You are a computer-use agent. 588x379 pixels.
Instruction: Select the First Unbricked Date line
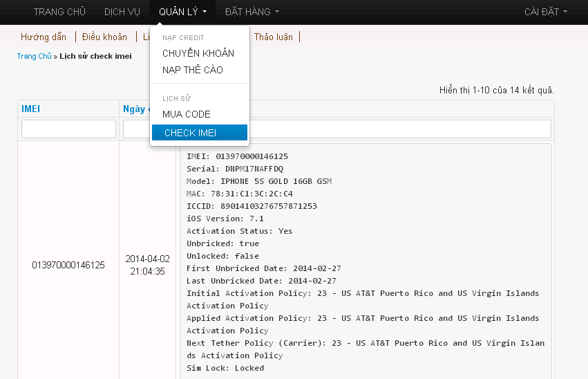click(264, 268)
